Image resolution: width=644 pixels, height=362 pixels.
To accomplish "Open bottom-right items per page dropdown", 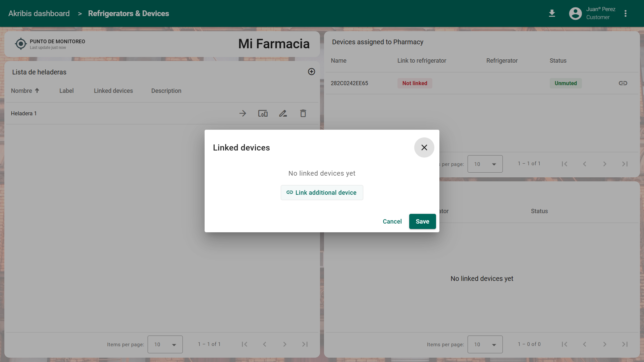I will 485,344.
